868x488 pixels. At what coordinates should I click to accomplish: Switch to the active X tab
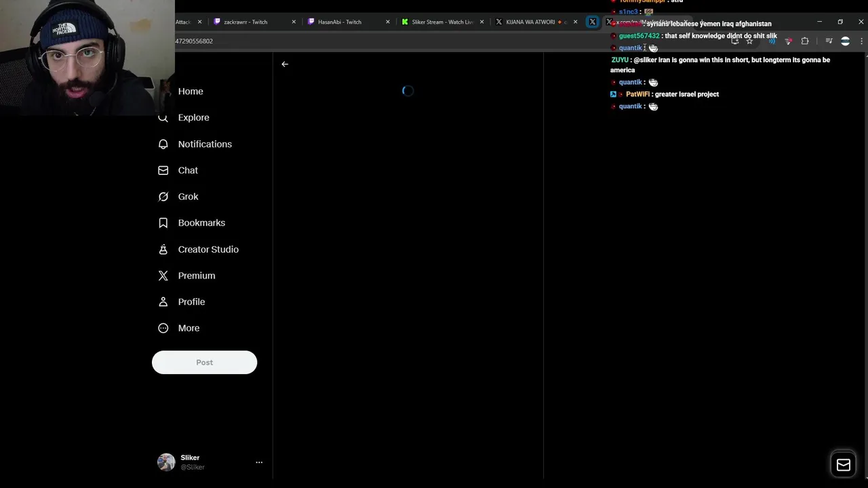coord(593,22)
